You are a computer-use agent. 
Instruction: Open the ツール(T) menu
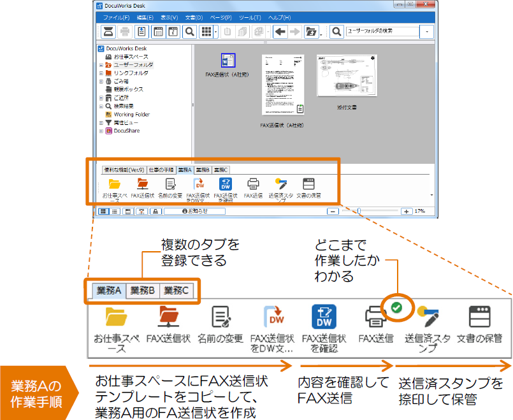click(250, 18)
